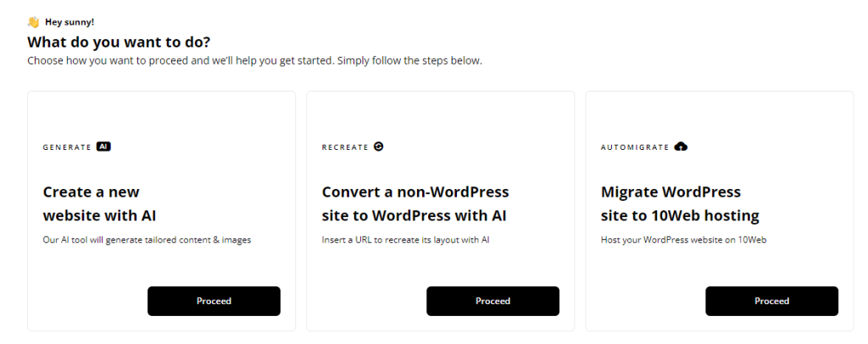
Task: Click the AI badge icon next to Generate
Action: click(x=103, y=147)
